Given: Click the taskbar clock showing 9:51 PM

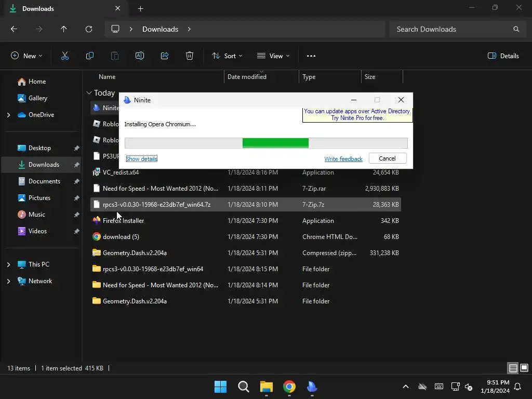Looking at the screenshot, I should (495, 387).
